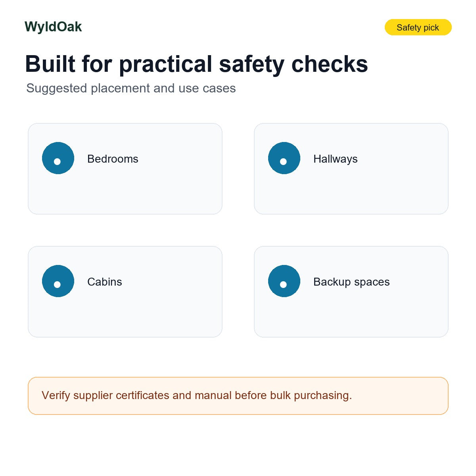This screenshot has width=476, height=476.
Task: Click the Bedrooms use case card
Action: pos(125,169)
